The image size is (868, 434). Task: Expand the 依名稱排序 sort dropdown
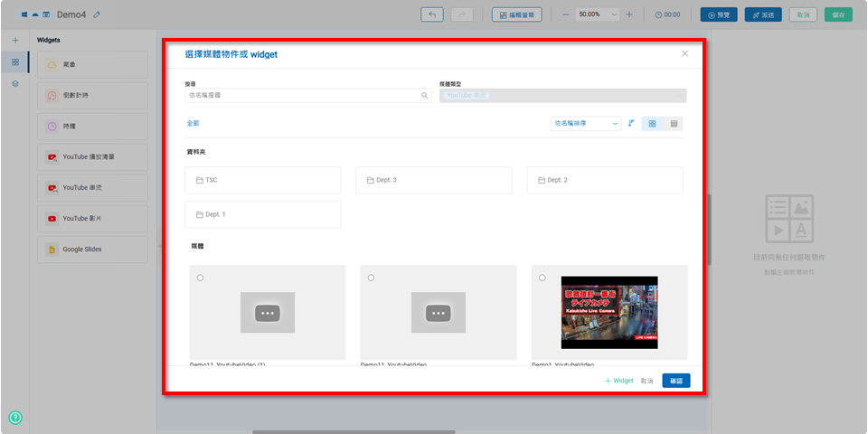pyautogui.click(x=585, y=123)
